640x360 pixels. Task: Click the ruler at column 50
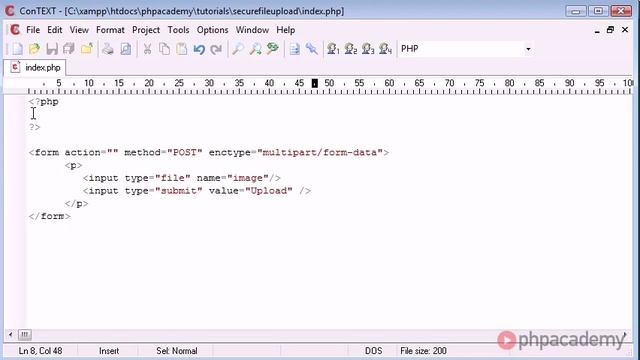tap(329, 83)
